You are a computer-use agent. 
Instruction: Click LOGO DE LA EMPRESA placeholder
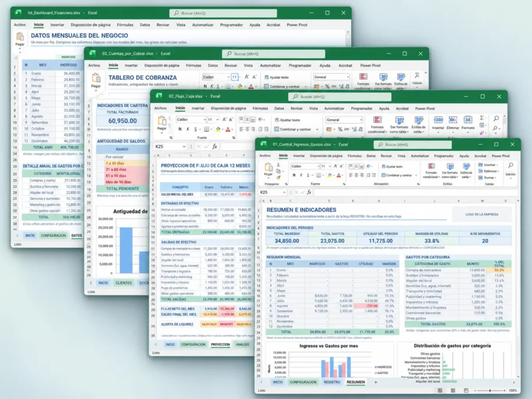point(482,215)
